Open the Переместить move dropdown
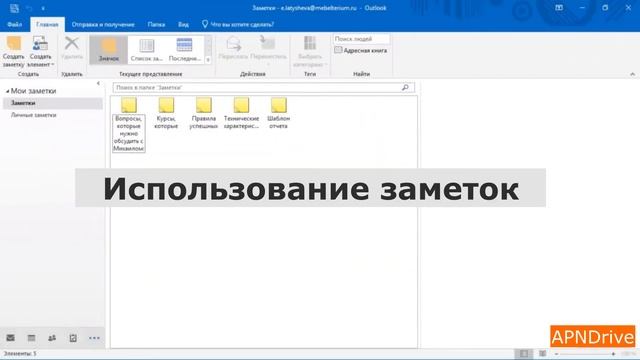This screenshot has height=360, width=640. point(268,51)
